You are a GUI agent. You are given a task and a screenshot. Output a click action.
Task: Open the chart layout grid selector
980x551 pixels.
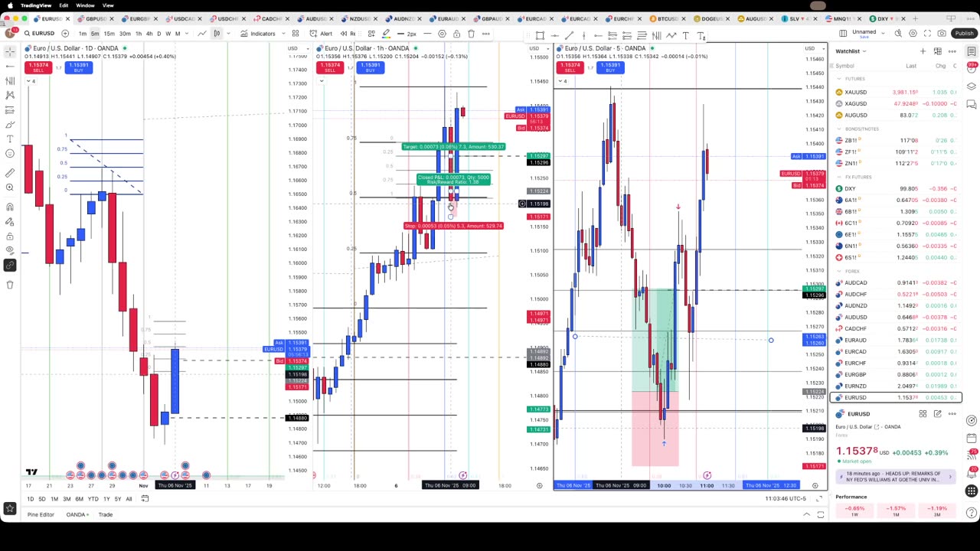click(843, 34)
